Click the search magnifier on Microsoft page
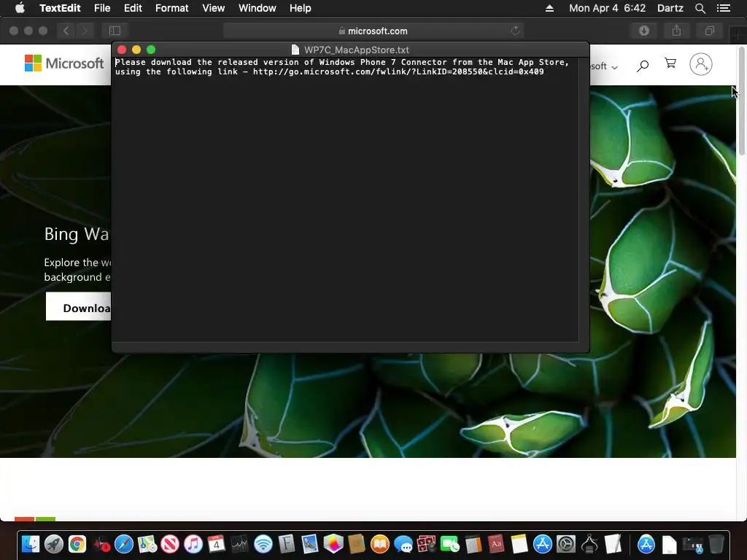This screenshot has width=747, height=560. coord(643,65)
